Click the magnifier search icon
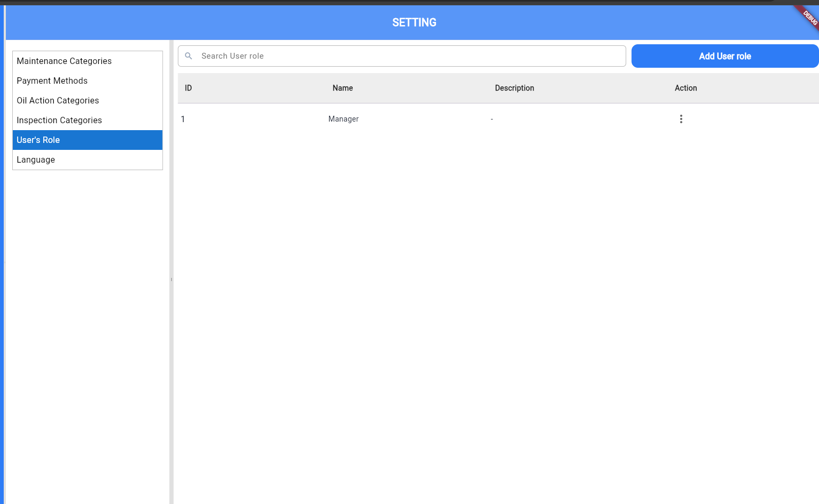819x504 pixels. pos(188,56)
